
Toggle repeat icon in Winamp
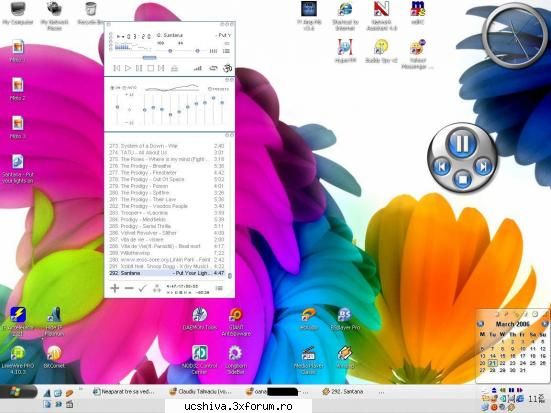tap(213, 68)
